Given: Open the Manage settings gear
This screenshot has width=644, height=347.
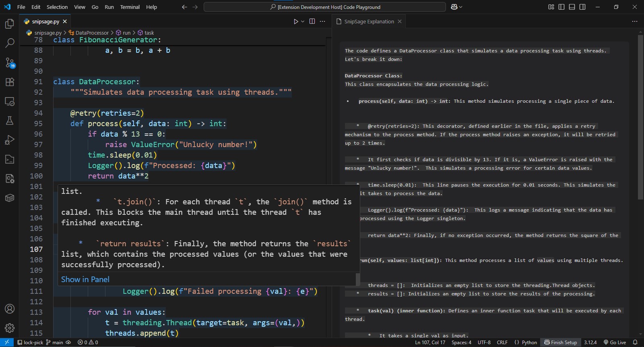Looking at the screenshot, I should point(10,328).
